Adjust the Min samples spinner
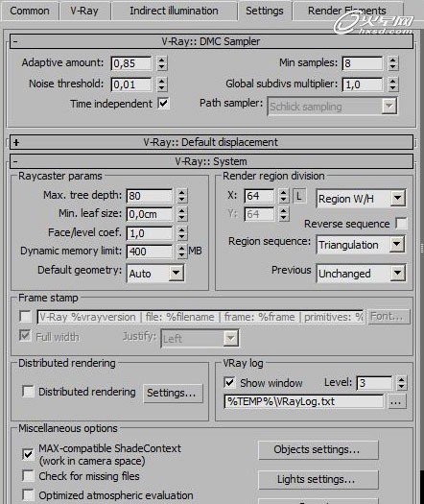The image size is (424, 504). click(393, 63)
